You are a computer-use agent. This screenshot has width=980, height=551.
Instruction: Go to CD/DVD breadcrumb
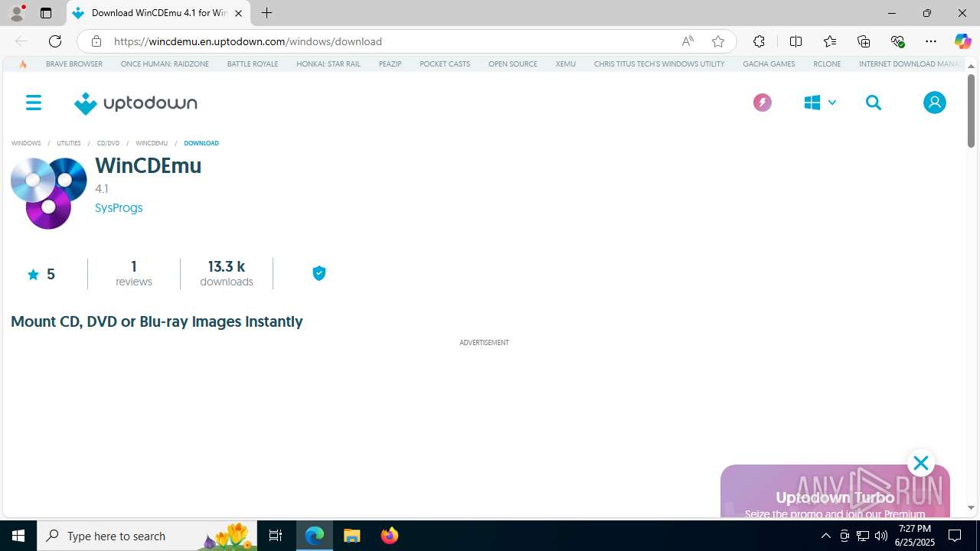click(x=108, y=143)
